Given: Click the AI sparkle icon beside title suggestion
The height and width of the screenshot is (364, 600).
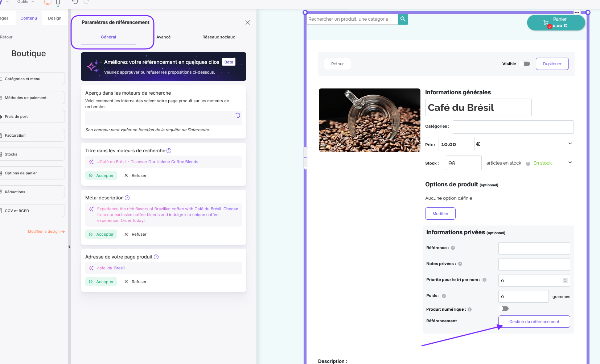Looking at the screenshot, I should (91, 162).
